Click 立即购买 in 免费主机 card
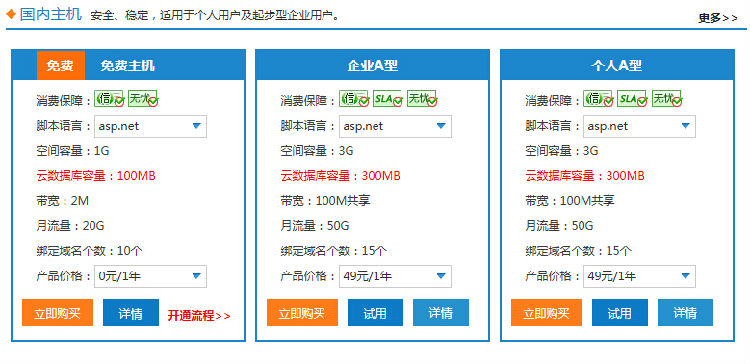 click(x=57, y=313)
